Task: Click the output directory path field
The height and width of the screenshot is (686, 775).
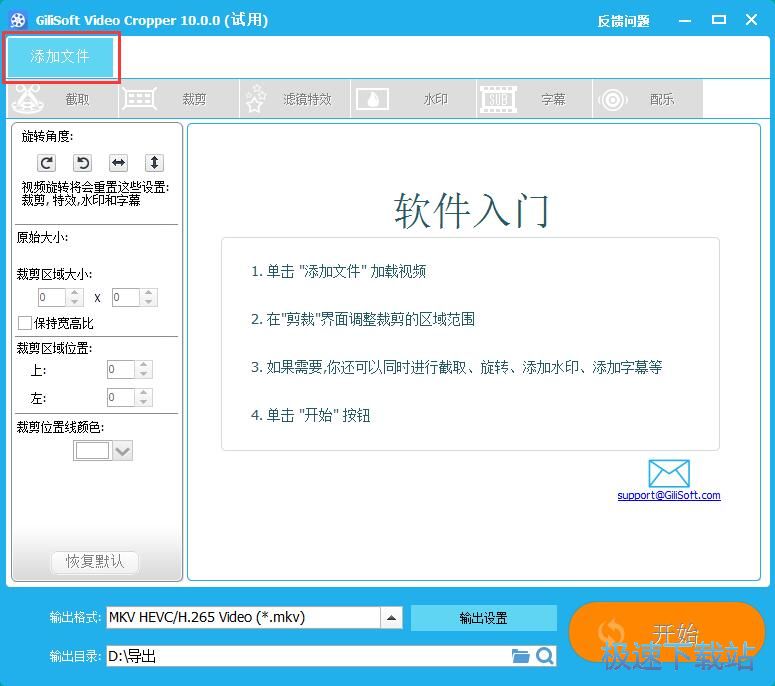Action: point(307,656)
